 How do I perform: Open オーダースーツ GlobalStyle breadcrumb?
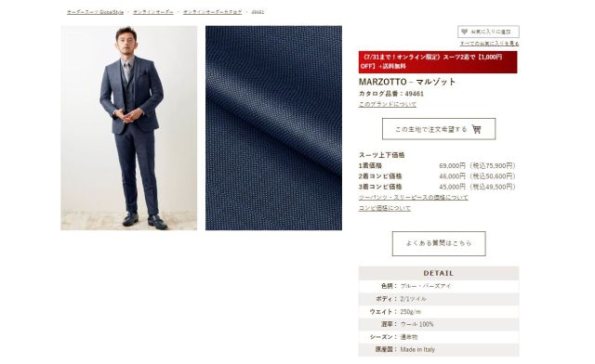tap(95, 12)
